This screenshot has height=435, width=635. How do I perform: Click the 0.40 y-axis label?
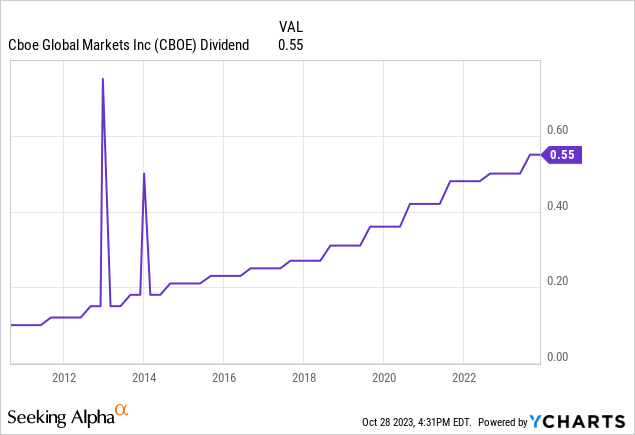[x=557, y=206]
